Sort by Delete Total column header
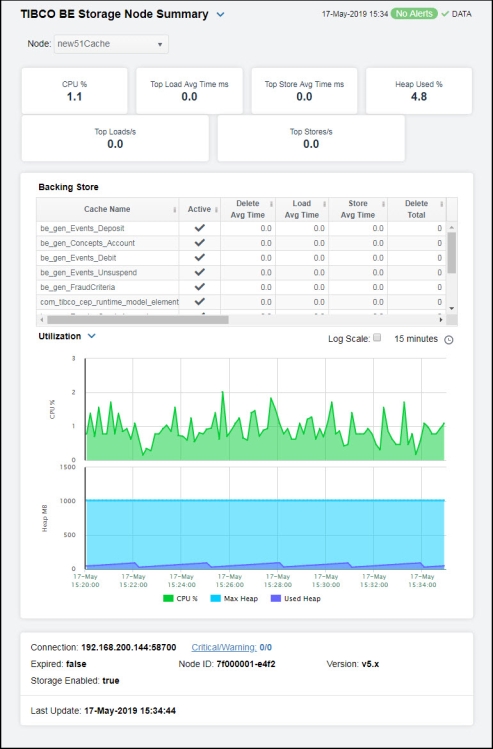This screenshot has height=749, width=493. (x=417, y=209)
